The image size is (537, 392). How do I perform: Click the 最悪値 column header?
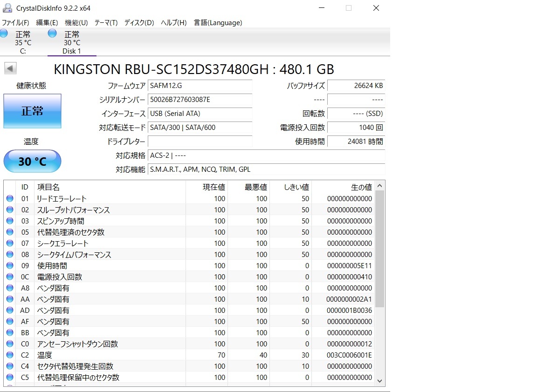[x=249, y=187]
